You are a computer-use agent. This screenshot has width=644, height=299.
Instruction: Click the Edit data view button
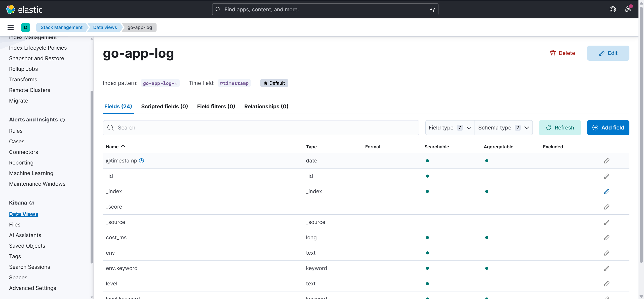click(608, 53)
